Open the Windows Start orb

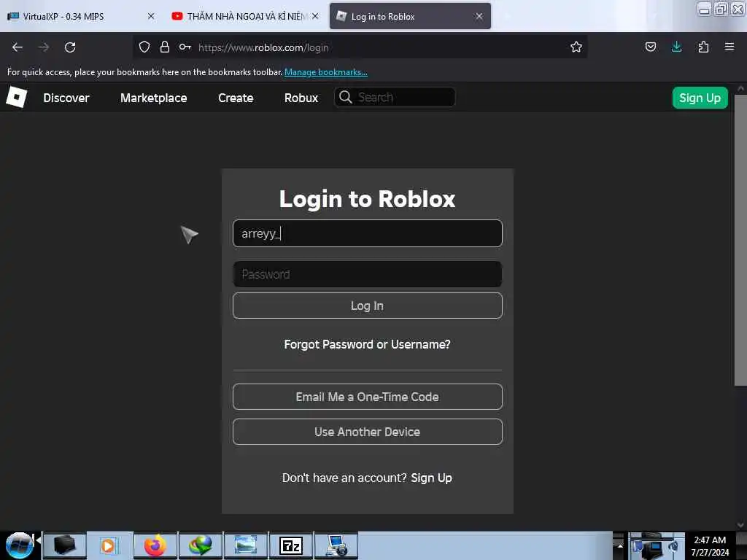[20, 545]
